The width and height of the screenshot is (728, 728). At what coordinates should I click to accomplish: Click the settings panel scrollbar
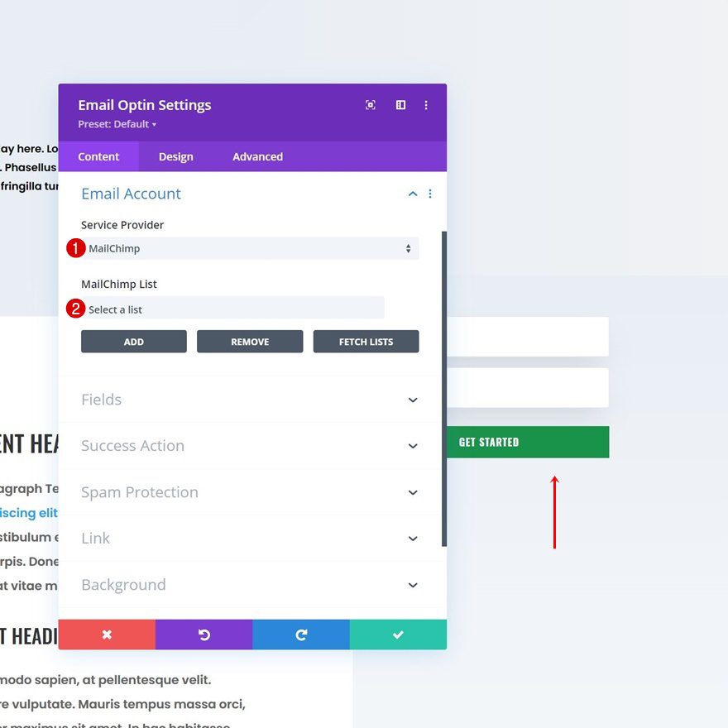point(443,372)
